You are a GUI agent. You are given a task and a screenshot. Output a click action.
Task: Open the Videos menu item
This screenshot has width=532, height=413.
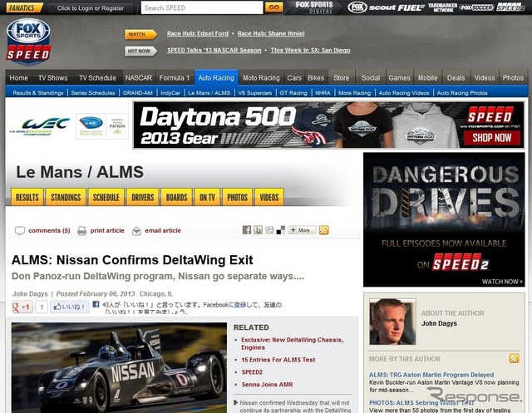(485, 77)
